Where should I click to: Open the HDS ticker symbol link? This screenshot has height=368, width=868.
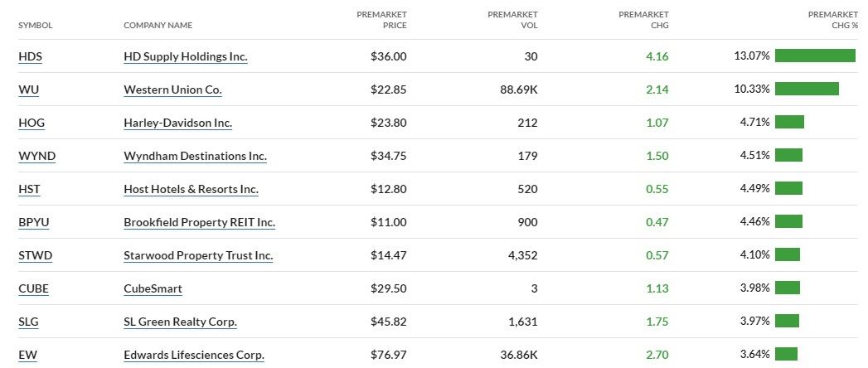30,56
